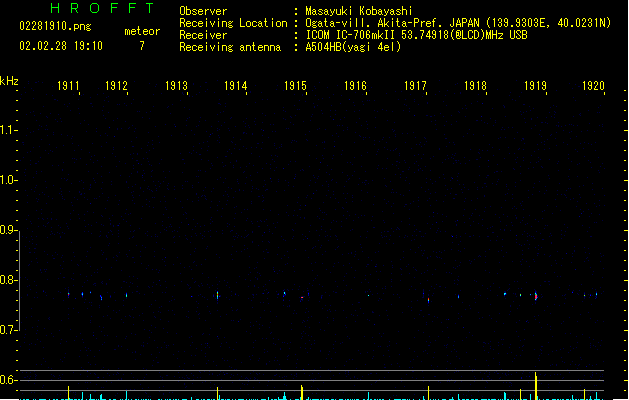Image resolution: width=629 pixels, height=400 pixels.
Task: Click the strong red meteor echo near 1919
Action: coord(536,296)
